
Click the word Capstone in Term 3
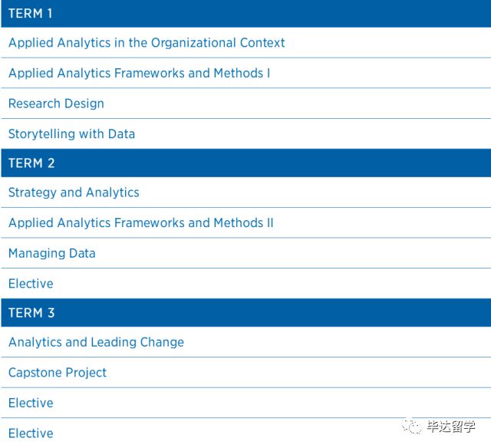35,373
